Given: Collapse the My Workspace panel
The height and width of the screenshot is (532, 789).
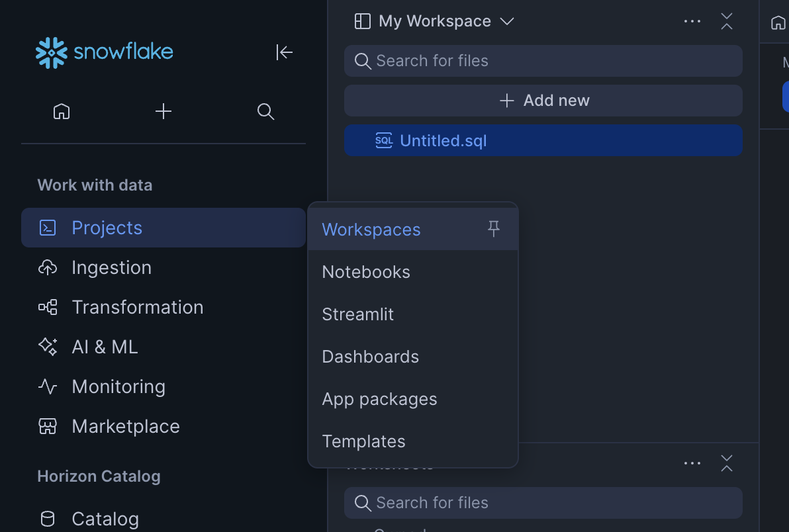Looking at the screenshot, I should pyautogui.click(x=726, y=21).
